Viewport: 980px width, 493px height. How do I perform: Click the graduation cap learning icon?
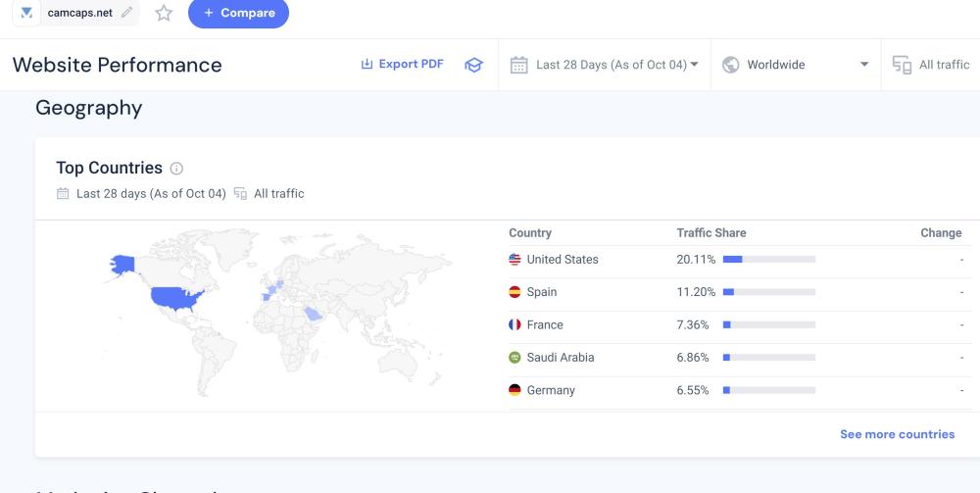pyautogui.click(x=473, y=65)
